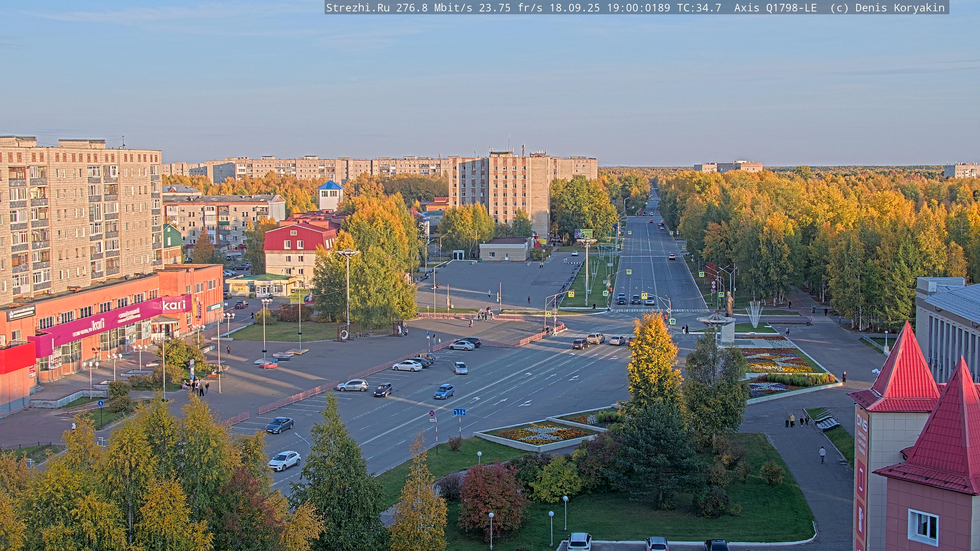Click the white kari logo sign

174,305
